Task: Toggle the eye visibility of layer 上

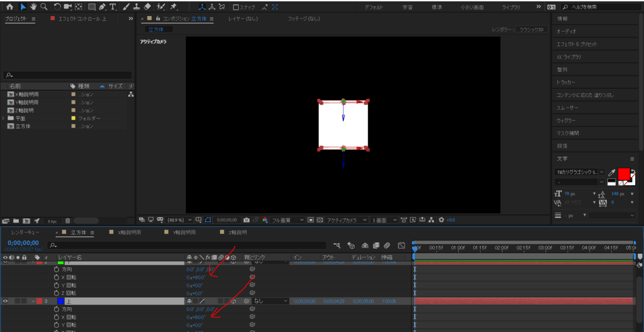Action: coord(5,301)
